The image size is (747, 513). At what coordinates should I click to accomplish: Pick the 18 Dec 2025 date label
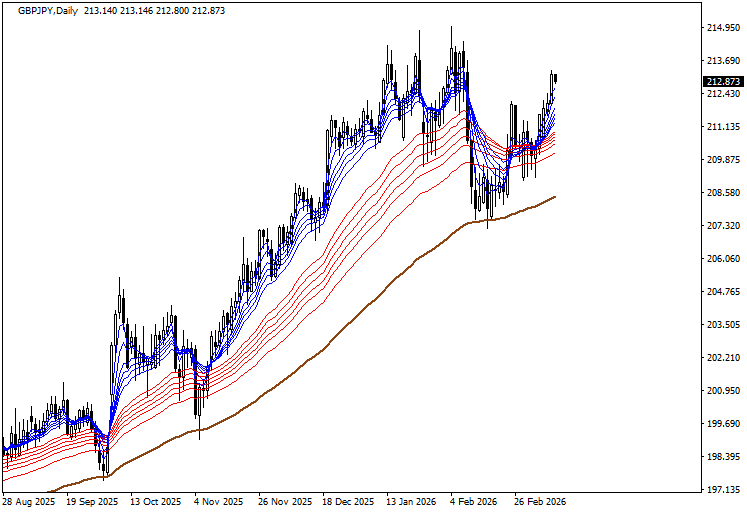click(x=347, y=501)
